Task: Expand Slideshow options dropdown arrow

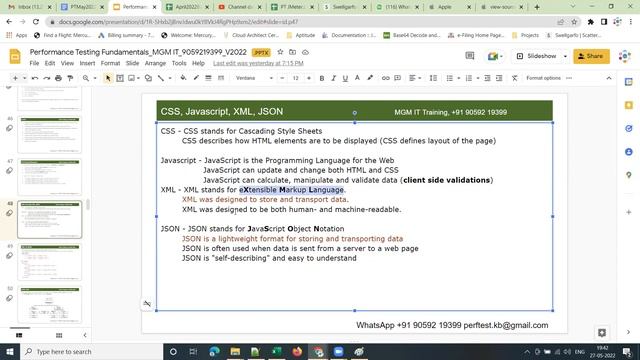Action: click(565, 56)
